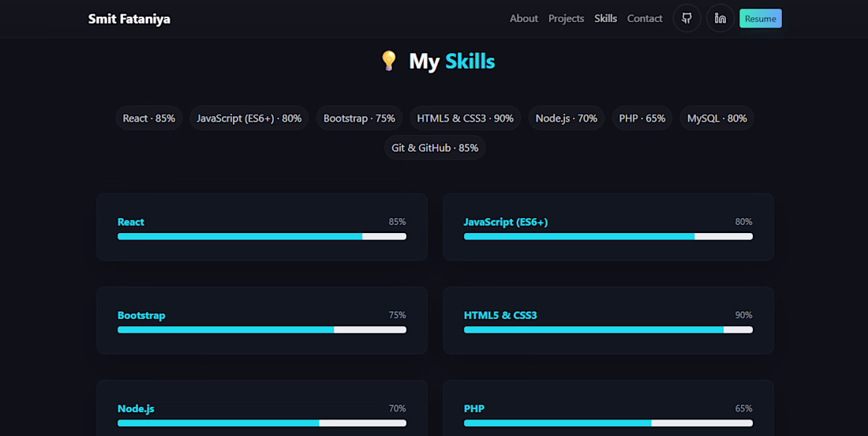Click the 85% value in React card
Viewport: 868px width, 436px height.
point(398,222)
